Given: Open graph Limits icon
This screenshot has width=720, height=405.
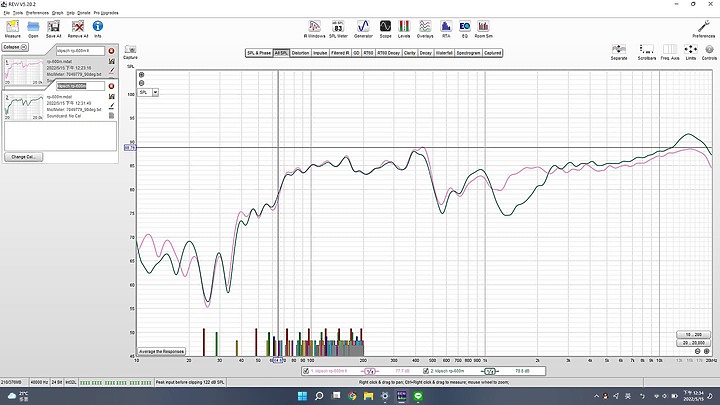Looking at the screenshot, I should [691, 52].
